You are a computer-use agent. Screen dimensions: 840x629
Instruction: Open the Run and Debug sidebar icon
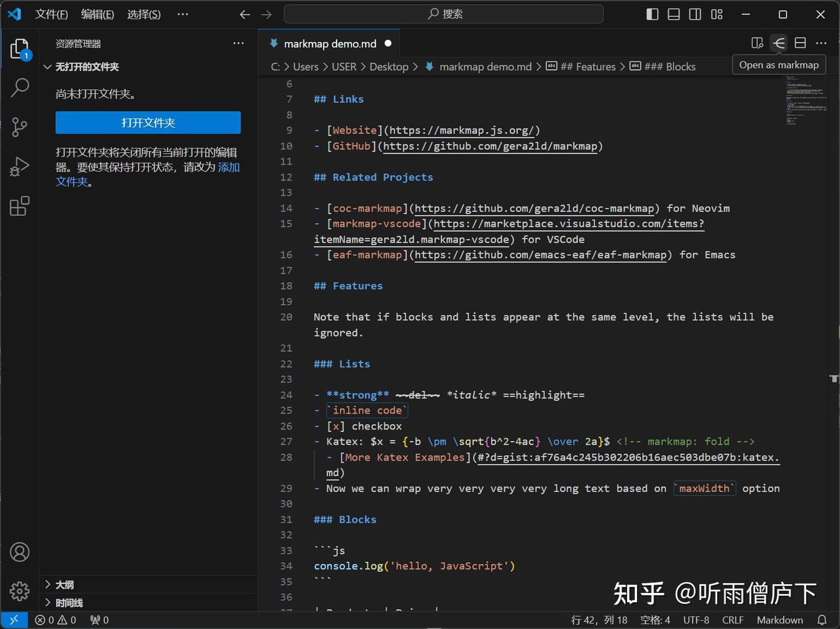pyautogui.click(x=19, y=167)
